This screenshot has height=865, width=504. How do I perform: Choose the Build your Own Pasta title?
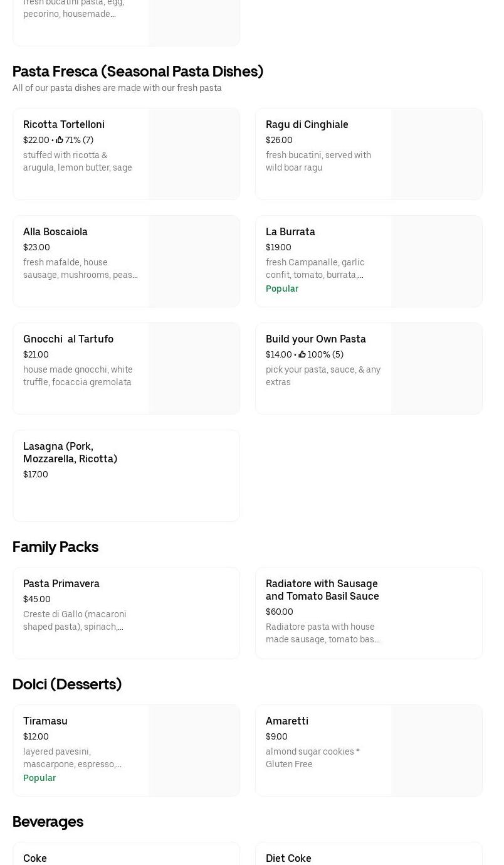coord(315,339)
